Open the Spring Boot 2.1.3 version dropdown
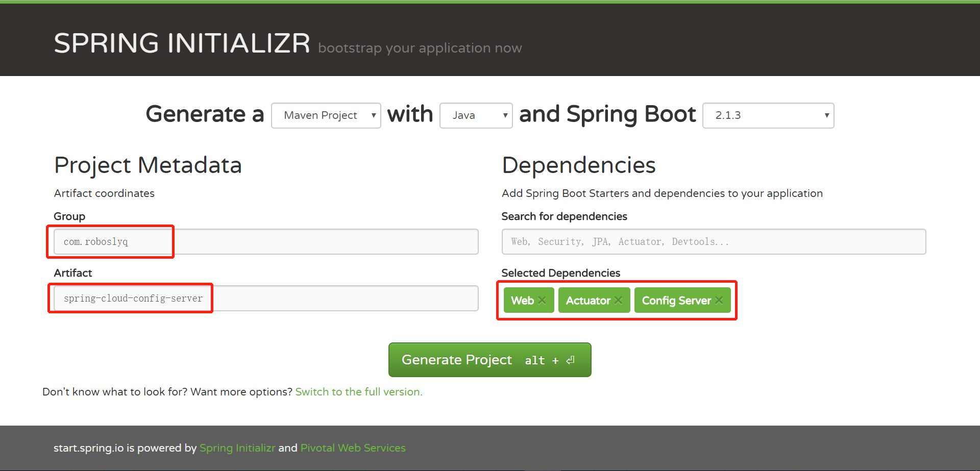Viewport: 980px width, 471px height. coord(768,115)
